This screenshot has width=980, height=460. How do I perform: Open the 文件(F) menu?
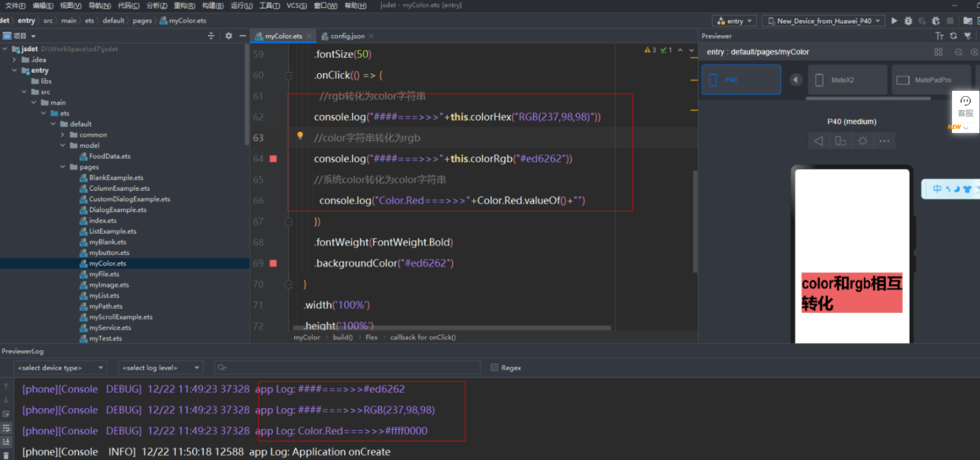pos(16,6)
